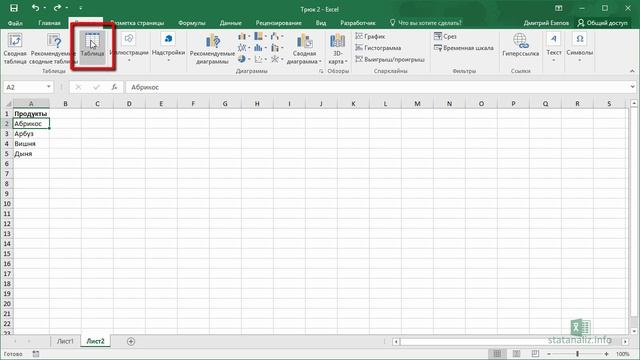Image resolution: width=640 pixels, height=360 pixels.
Task: Insert a Сводная таблица (PivotTable)
Action: tap(15, 48)
